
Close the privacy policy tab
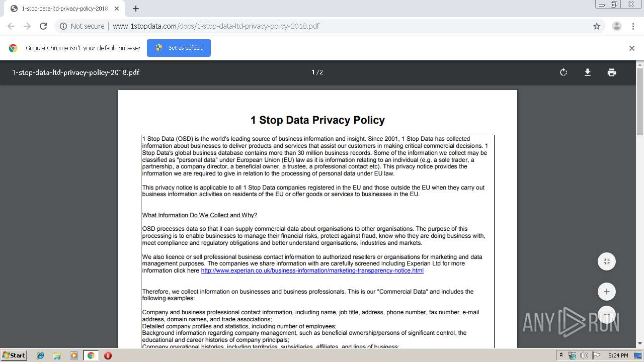(117, 9)
